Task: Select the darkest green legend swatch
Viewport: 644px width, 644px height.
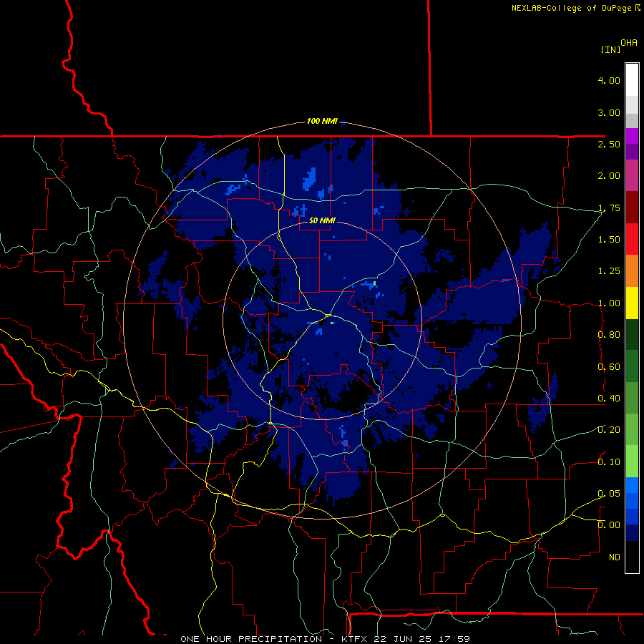Action: (x=632, y=334)
